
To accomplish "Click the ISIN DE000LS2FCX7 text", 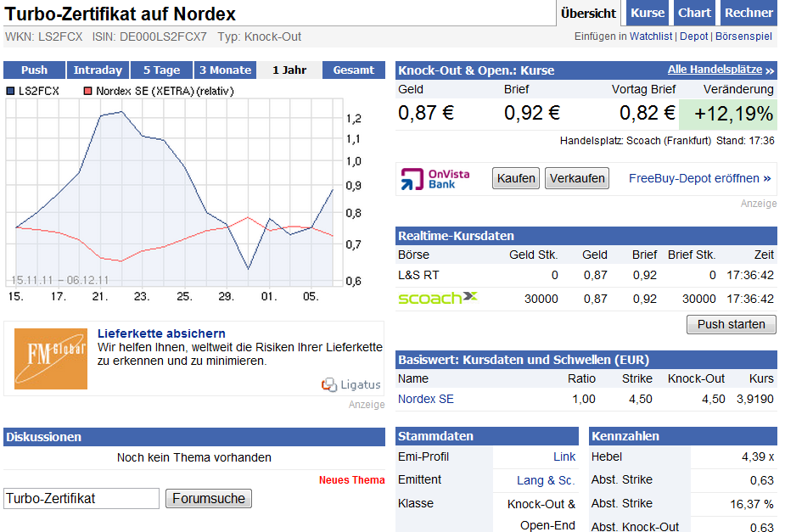I will coord(149,36).
